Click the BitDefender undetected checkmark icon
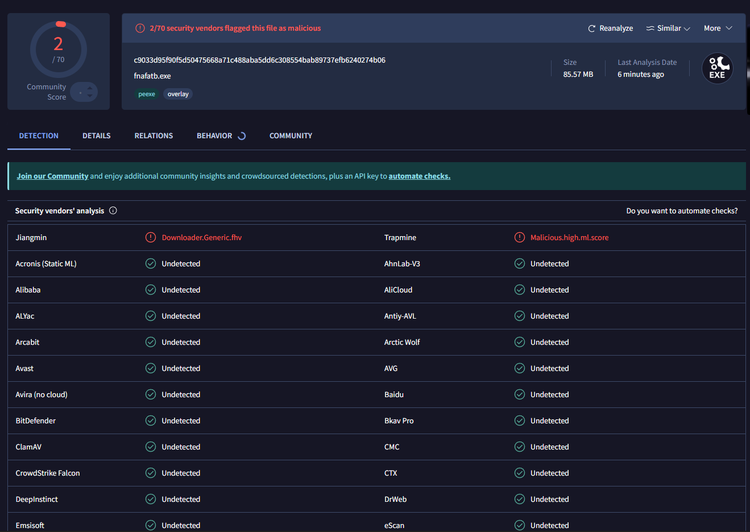750x532 pixels. click(x=151, y=421)
